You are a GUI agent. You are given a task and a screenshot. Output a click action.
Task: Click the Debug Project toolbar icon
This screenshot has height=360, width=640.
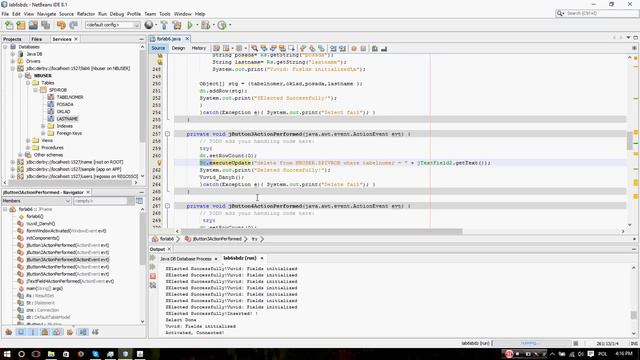click(x=205, y=25)
